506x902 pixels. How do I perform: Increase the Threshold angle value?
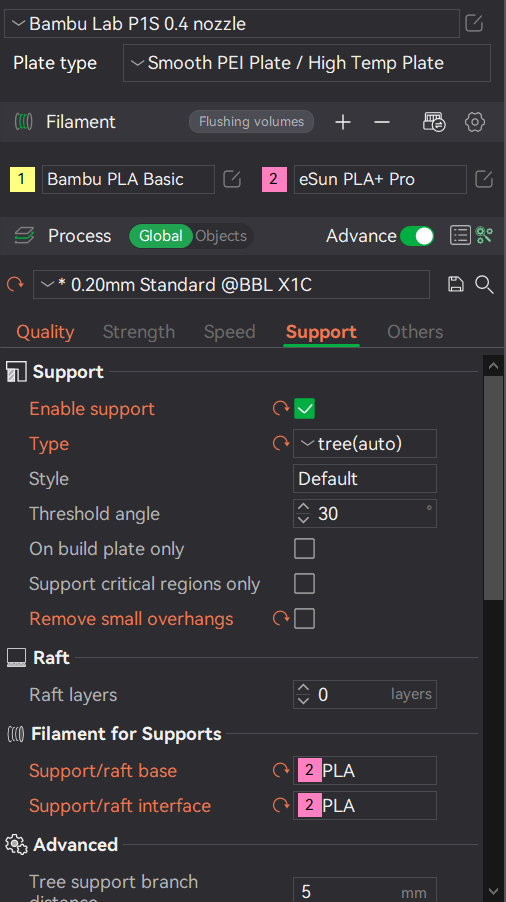pos(303,507)
